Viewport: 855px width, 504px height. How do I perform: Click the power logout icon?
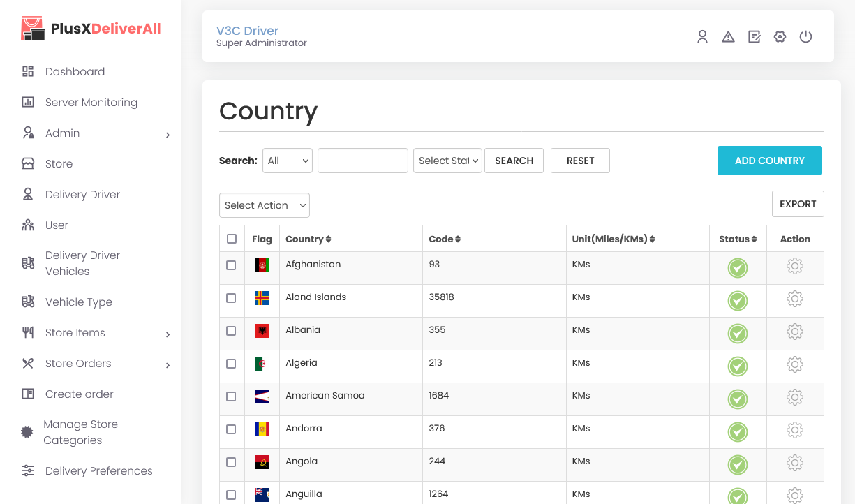coord(806,36)
